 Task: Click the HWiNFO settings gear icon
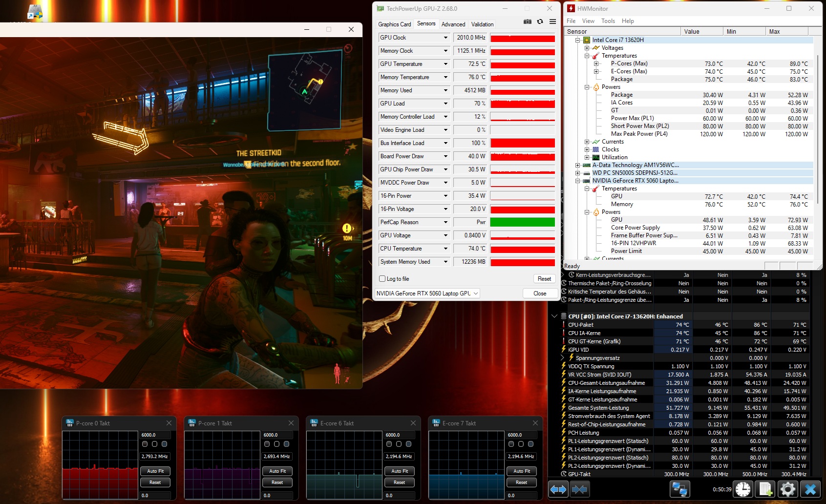[787, 489]
